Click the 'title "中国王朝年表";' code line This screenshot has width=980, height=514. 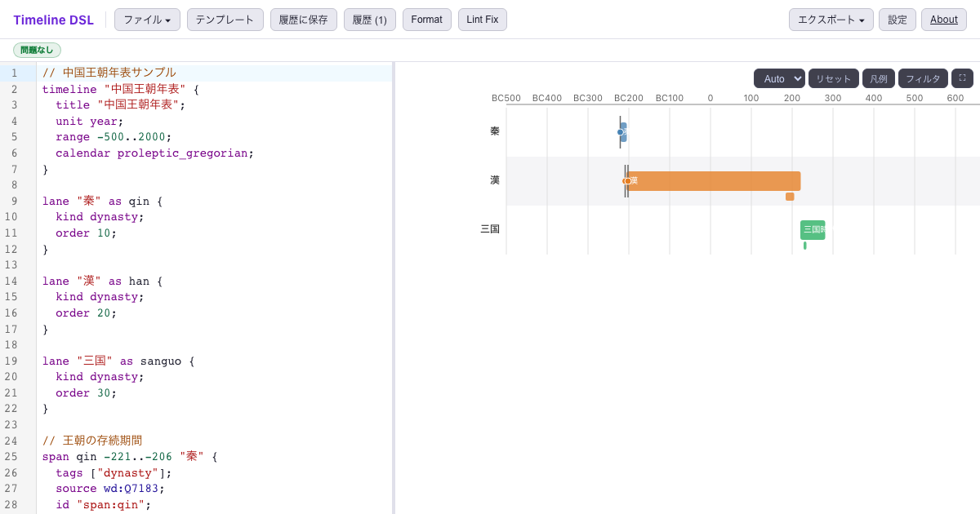(121, 104)
